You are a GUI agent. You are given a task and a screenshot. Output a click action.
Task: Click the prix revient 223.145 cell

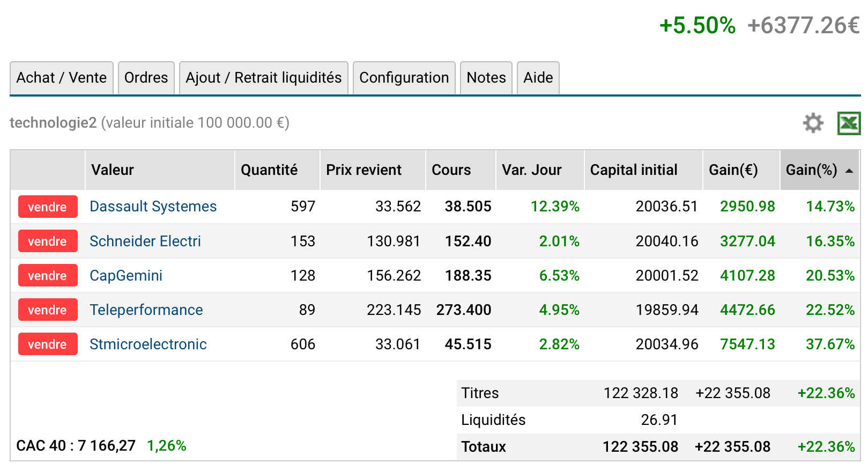[394, 310]
